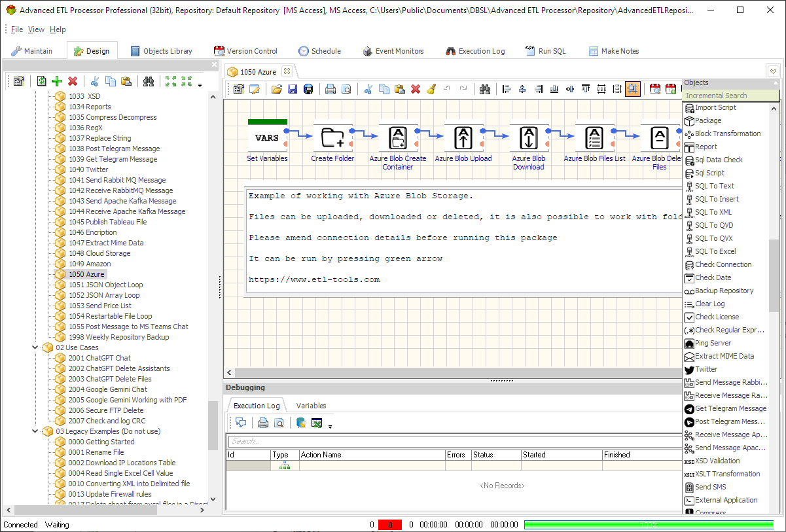
Task: Choose the Check Connection object
Action: pyautogui.click(x=723, y=264)
